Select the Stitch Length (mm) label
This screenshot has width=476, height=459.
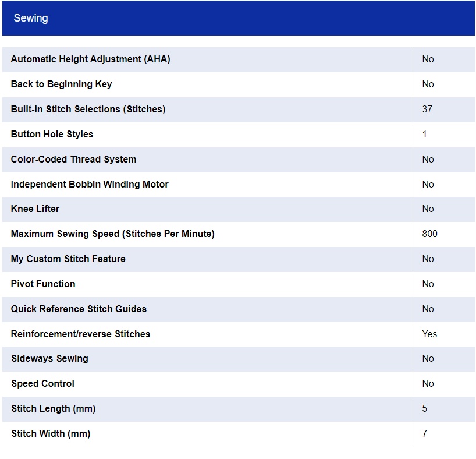(x=53, y=409)
